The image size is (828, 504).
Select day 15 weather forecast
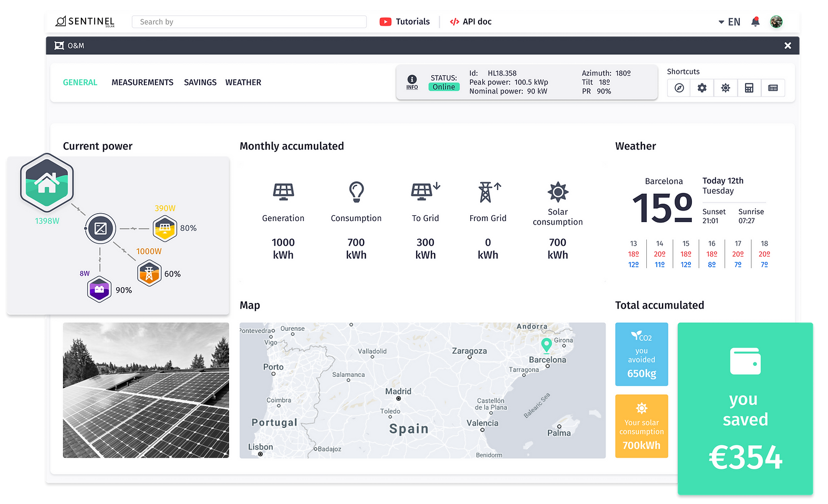coord(686,254)
